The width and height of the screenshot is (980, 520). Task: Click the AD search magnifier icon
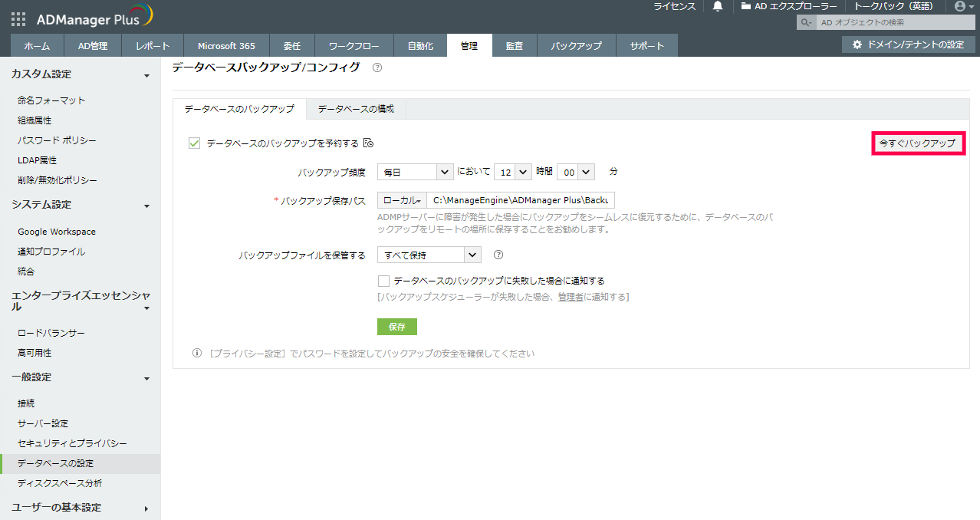(805, 23)
